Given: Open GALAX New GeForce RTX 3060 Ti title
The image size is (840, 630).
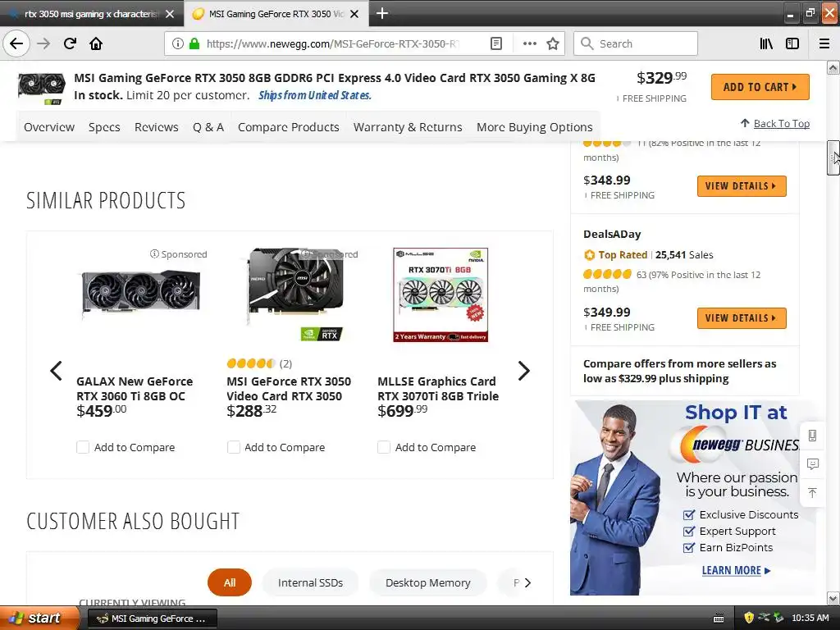Looking at the screenshot, I should (x=135, y=388).
